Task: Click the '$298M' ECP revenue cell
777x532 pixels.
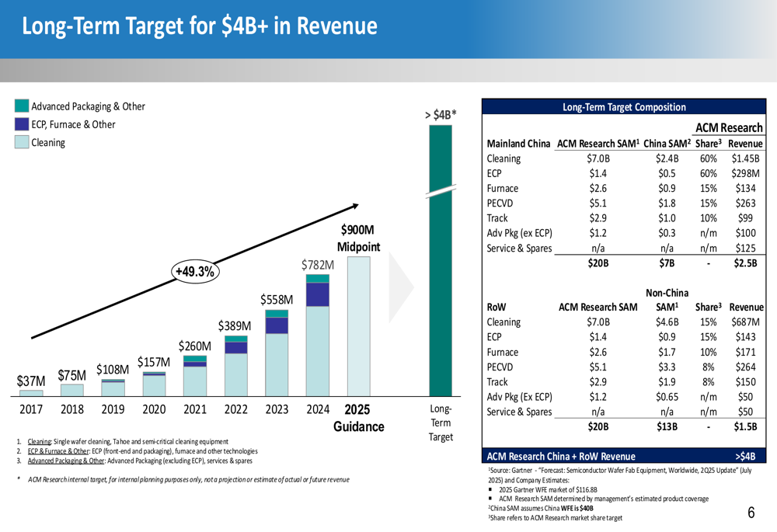Action: coord(745,173)
